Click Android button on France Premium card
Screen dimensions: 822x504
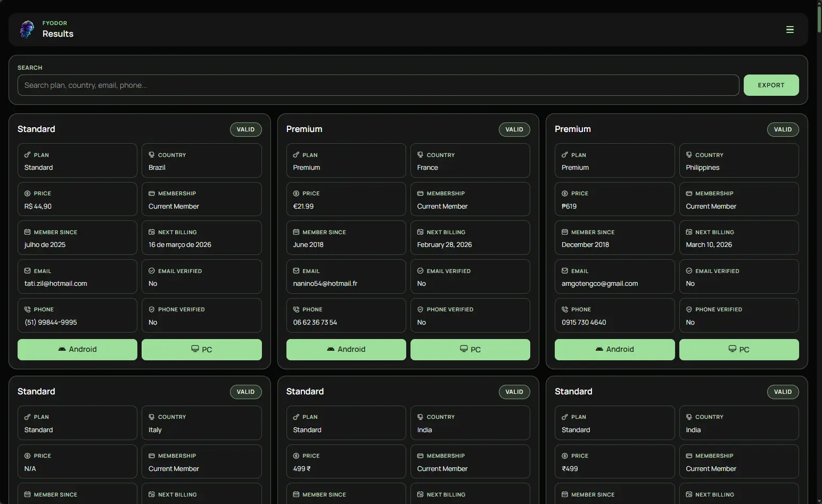346,350
